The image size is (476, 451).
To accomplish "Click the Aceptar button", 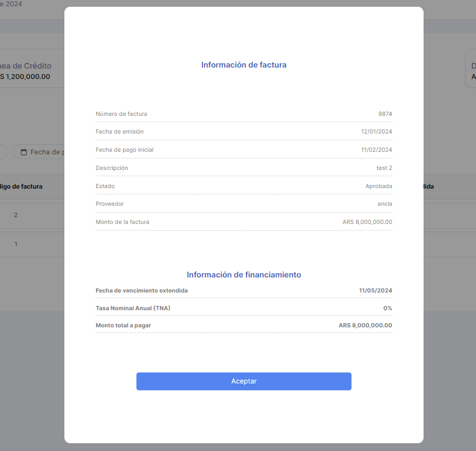I will 243,381.
